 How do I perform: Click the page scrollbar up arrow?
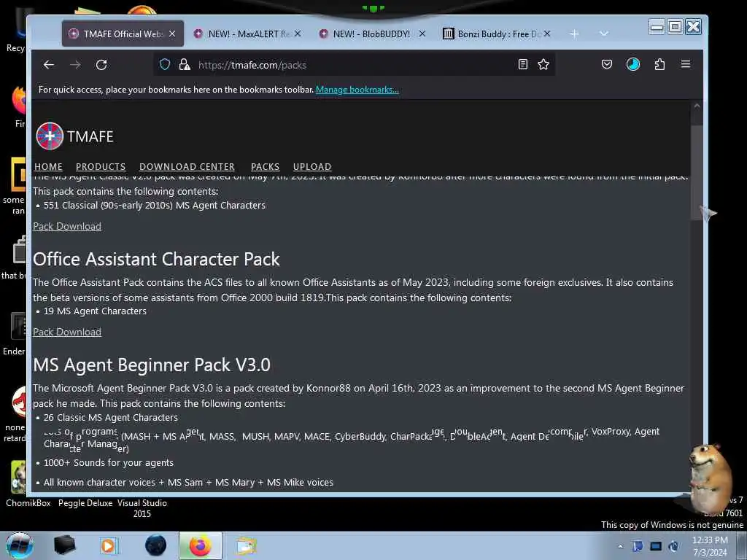[x=697, y=106]
